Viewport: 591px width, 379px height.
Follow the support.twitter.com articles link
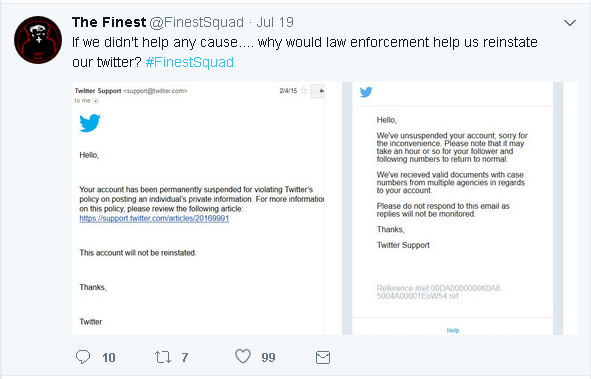[x=154, y=219]
